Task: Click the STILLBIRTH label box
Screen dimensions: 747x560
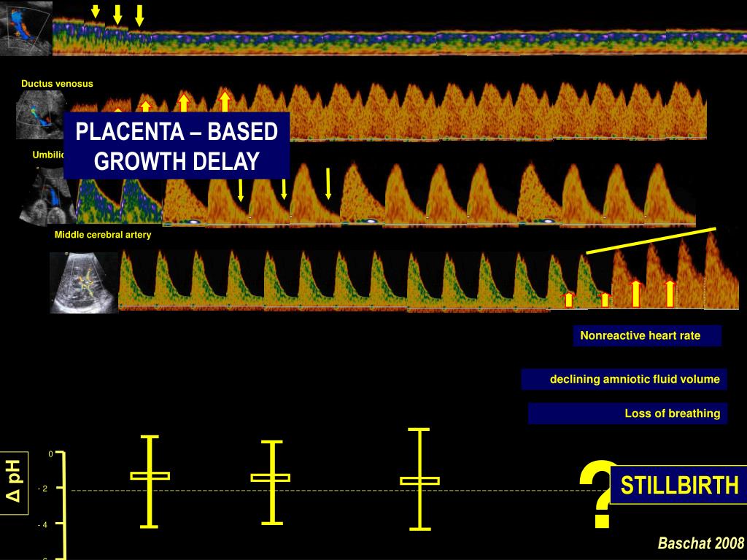Action: (679, 485)
